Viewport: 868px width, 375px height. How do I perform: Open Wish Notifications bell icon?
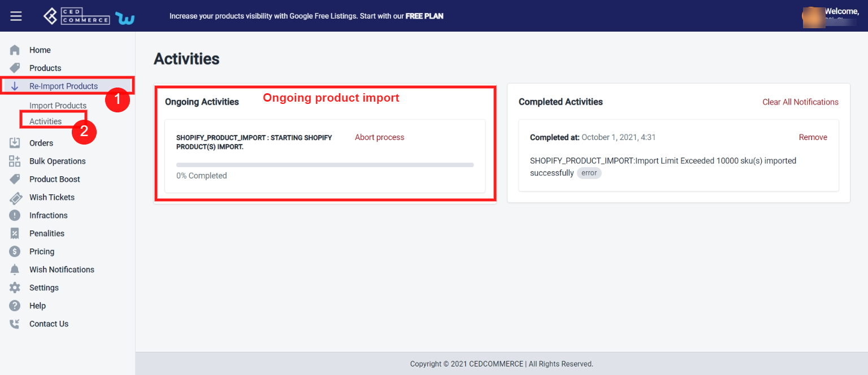click(15, 269)
